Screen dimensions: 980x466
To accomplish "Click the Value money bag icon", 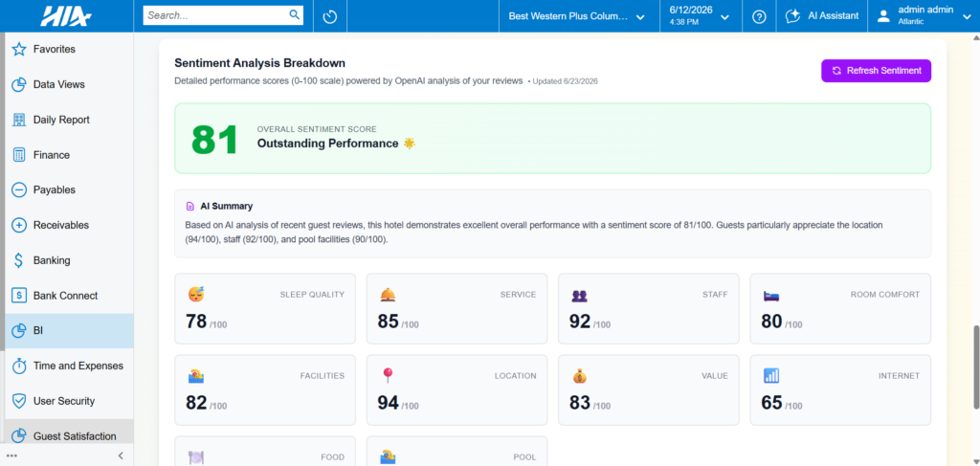I will click(579, 376).
